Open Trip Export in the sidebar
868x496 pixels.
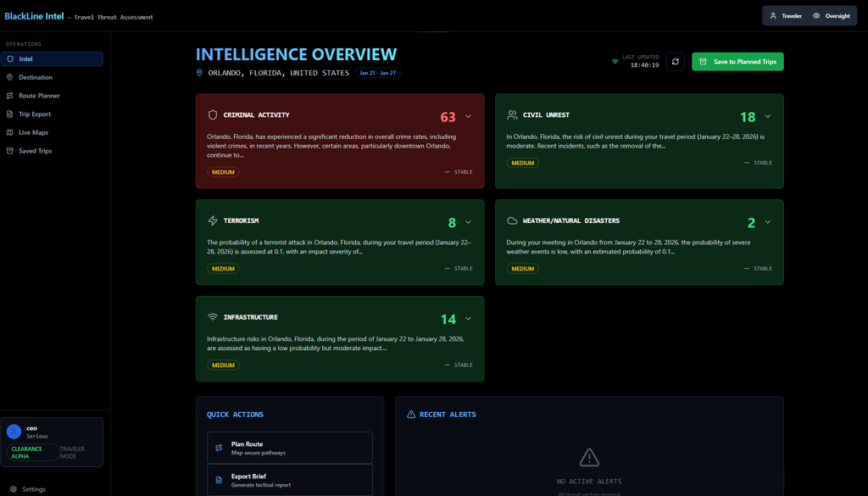(x=52, y=114)
